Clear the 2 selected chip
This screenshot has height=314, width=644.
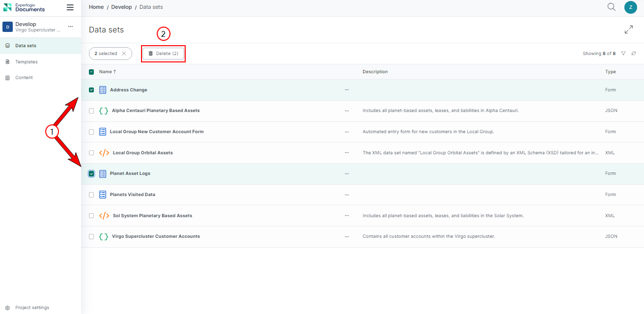click(124, 54)
